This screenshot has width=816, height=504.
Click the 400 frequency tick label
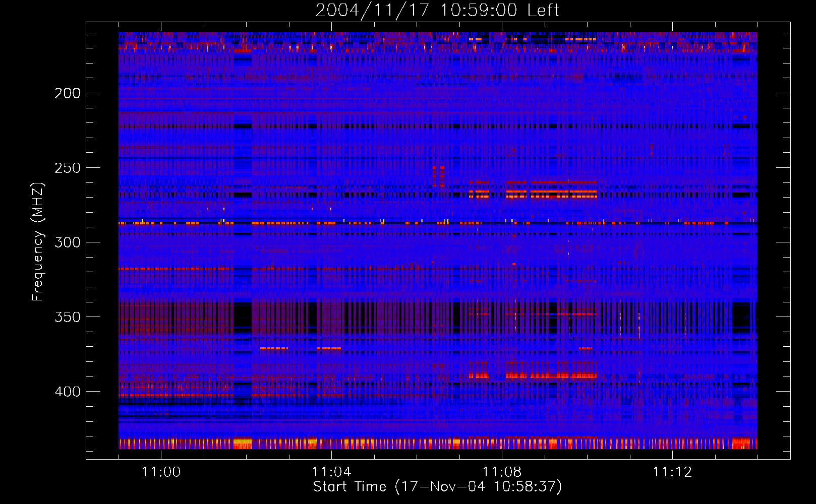(x=68, y=392)
